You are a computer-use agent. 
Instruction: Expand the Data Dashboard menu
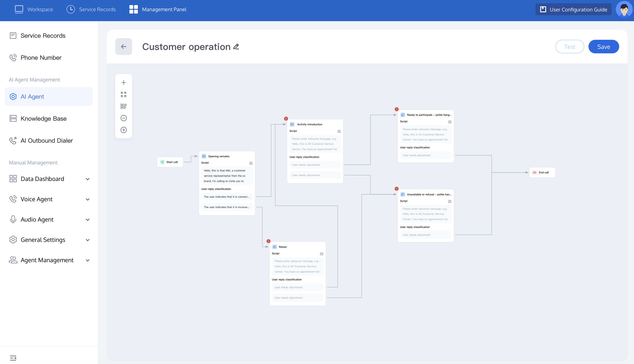87,179
